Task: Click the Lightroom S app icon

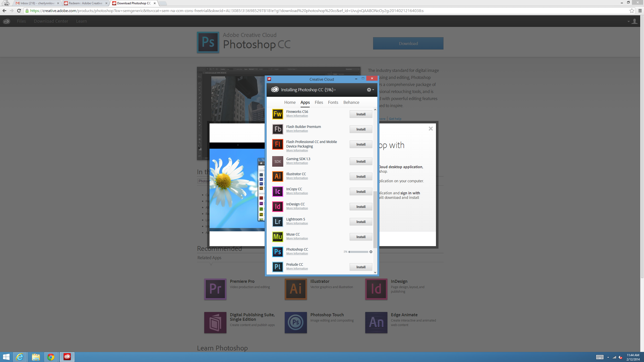Action: pyautogui.click(x=277, y=221)
